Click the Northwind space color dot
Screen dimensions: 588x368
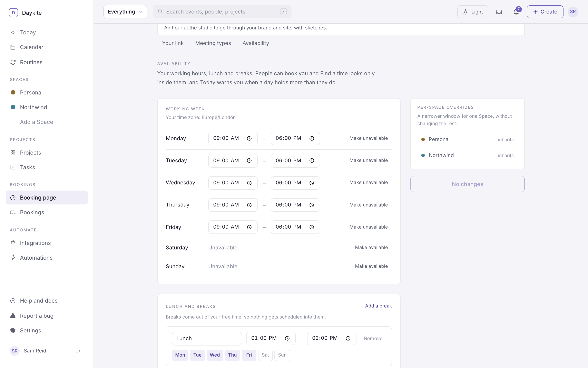[x=13, y=107]
